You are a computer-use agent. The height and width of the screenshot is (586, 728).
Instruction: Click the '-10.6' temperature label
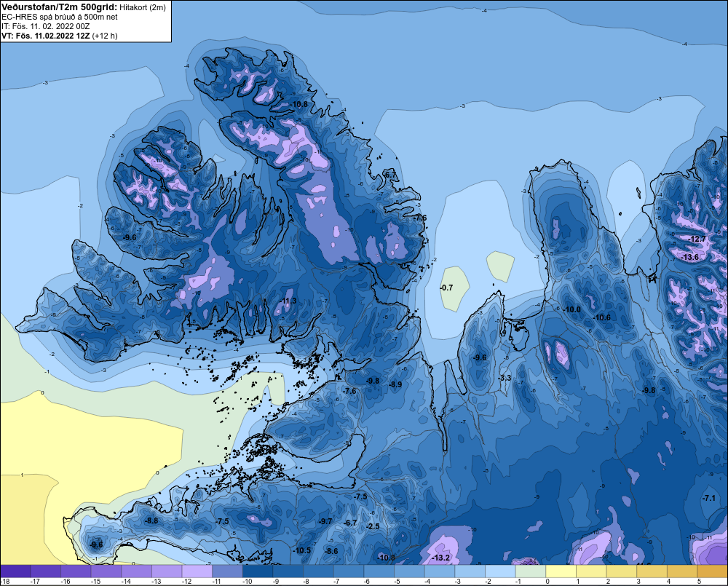[602, 317]
